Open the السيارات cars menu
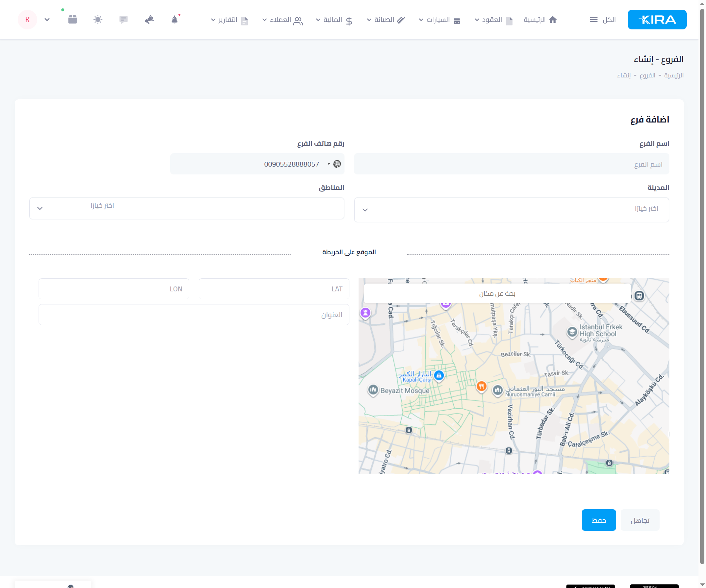 click(439, 20)
